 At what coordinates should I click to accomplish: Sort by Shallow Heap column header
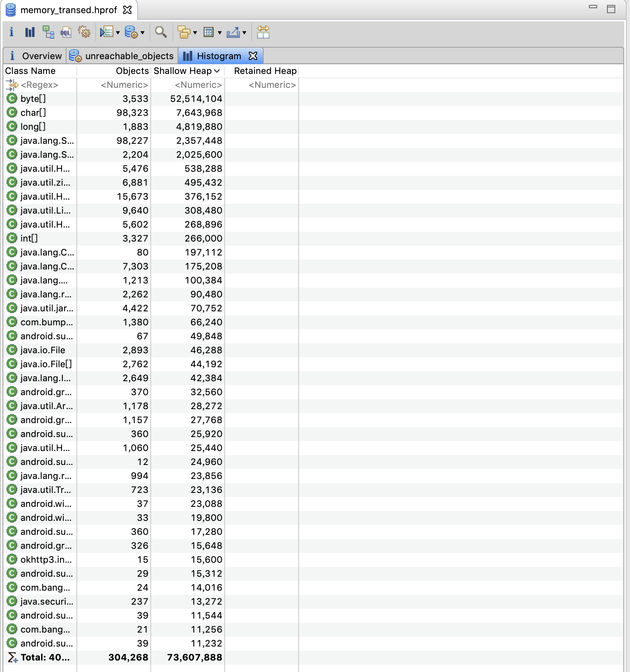[188, 71]
